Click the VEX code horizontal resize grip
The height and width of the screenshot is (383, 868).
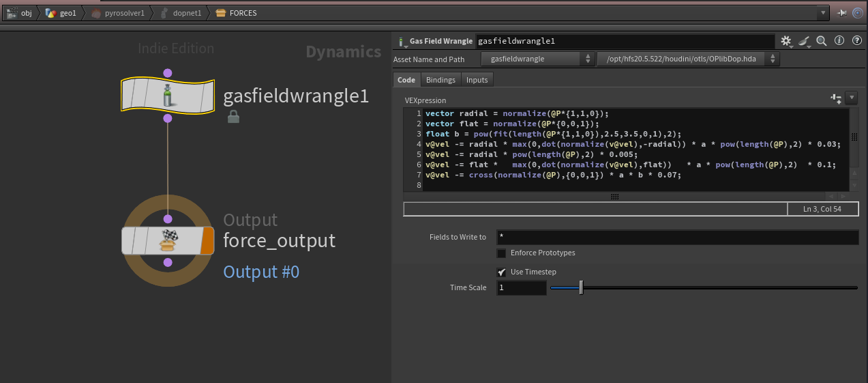[x=614, y=197]
